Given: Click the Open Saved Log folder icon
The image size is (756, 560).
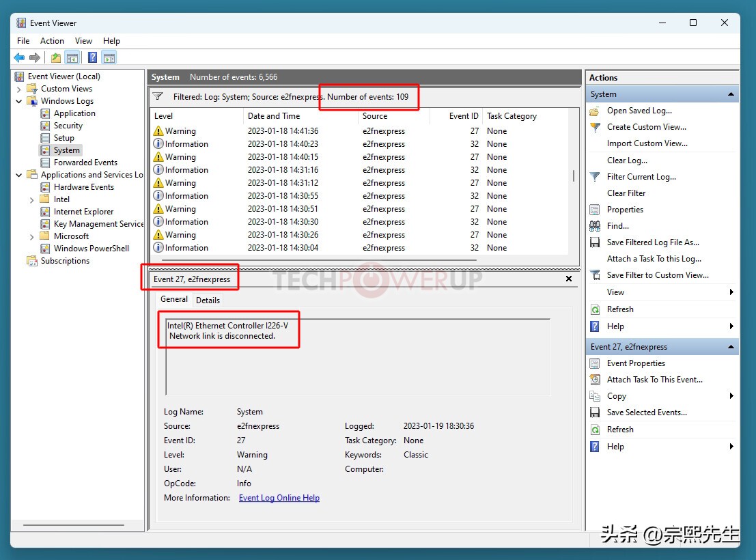Looking at the screenshot, I should [595, 111].
